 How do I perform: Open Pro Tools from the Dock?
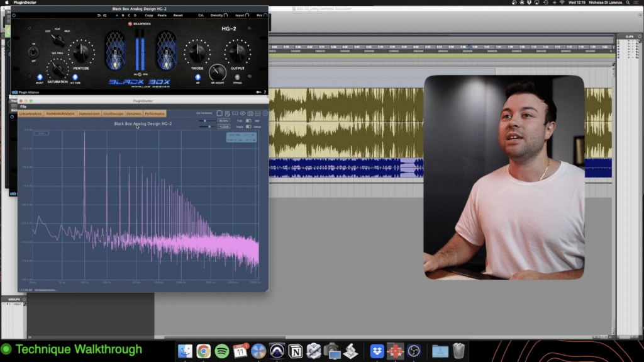(277, 351)
